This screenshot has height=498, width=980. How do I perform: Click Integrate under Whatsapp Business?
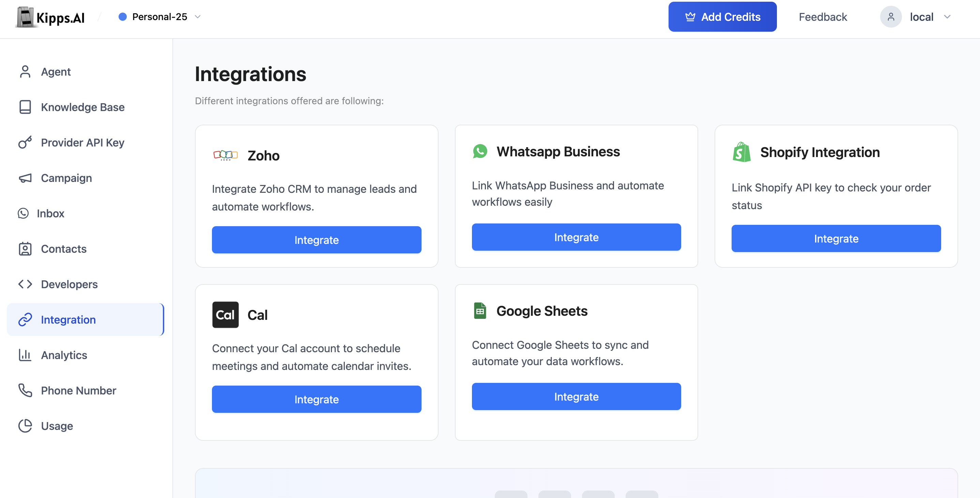point(576,237)
